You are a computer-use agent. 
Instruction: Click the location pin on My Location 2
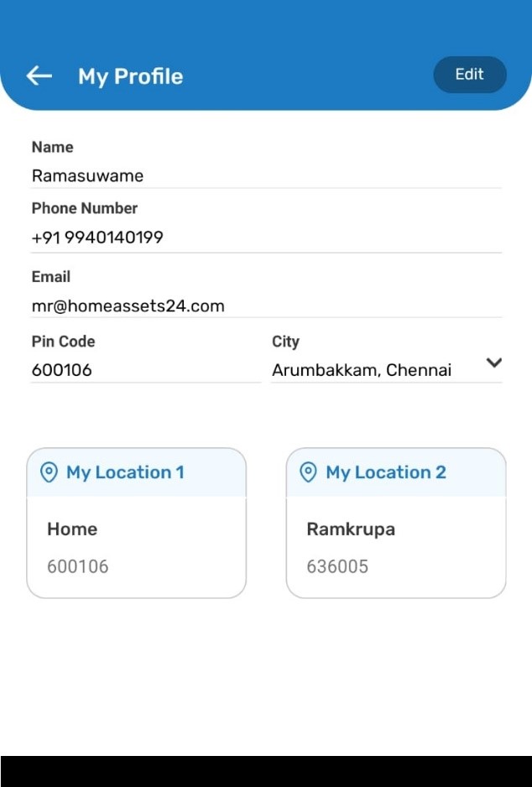308,472
